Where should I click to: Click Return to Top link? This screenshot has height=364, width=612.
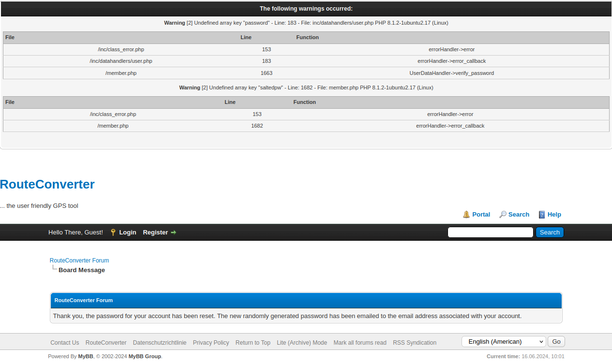tap(253, 343)
